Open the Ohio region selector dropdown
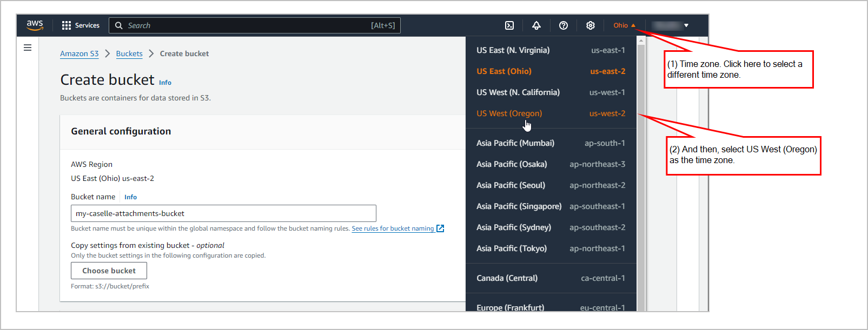 624,25
